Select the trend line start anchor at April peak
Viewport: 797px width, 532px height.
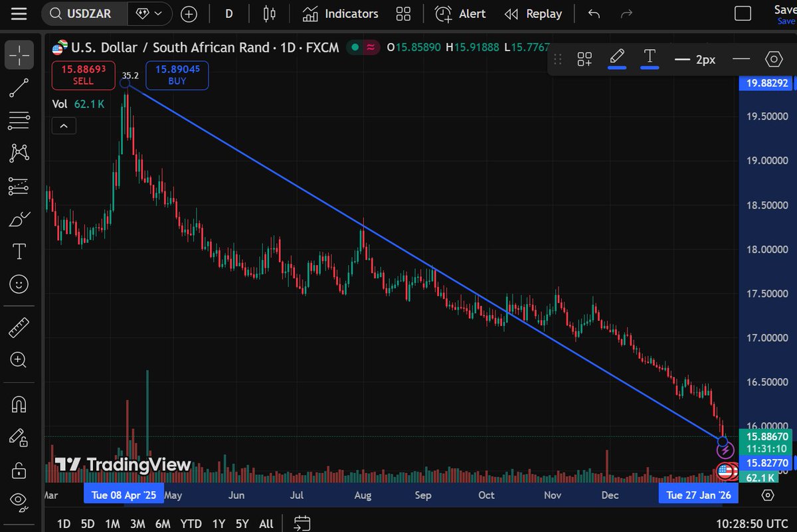(x=125, y=82)
